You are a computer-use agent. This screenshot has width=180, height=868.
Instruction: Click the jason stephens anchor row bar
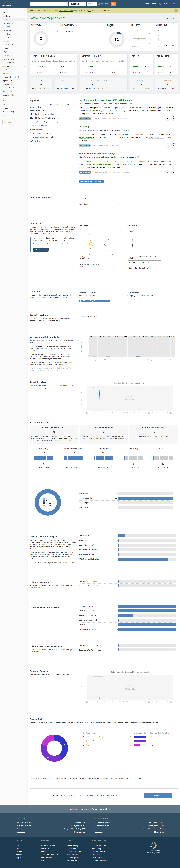pos(140,741)
